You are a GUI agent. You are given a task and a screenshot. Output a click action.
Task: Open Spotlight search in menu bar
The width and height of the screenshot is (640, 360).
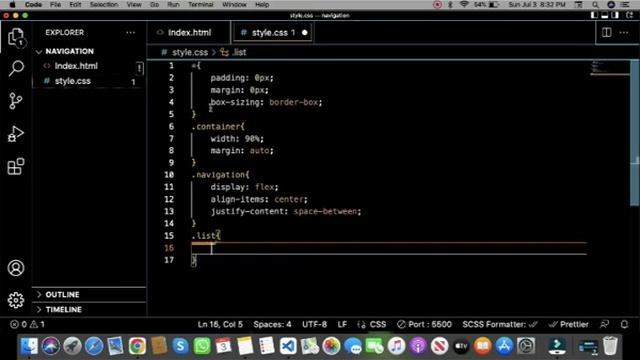pyautogui.click(x=596, y=4)
